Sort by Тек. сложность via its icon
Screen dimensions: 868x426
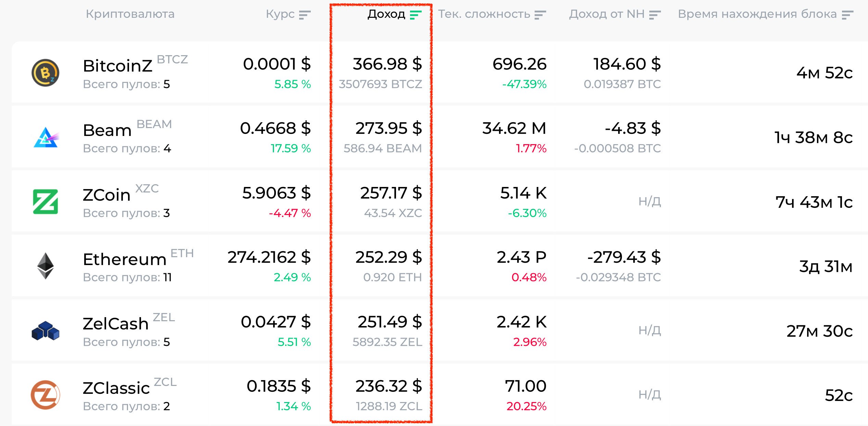[540, 15]
